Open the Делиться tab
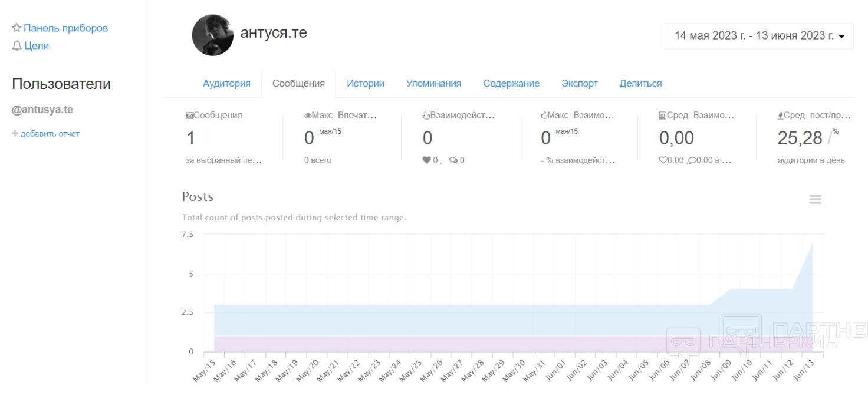The height and width of the screenshot is (395, 868). [640, 84]
